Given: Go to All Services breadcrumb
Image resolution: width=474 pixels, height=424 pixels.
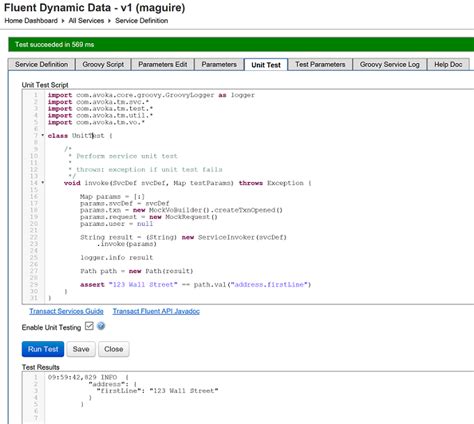Looking at the screenshot, I should (86, 21).
